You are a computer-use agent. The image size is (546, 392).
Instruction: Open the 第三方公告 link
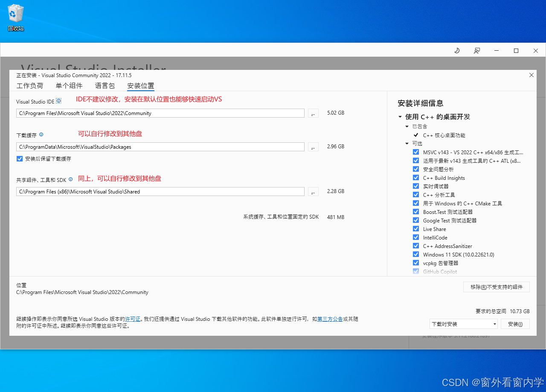tap(330, 319)
